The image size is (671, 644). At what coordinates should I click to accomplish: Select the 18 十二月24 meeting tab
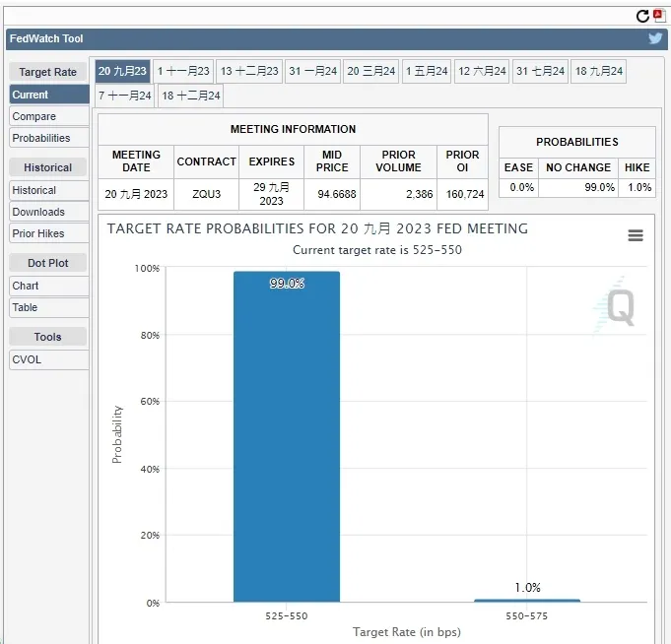point(191,96)
